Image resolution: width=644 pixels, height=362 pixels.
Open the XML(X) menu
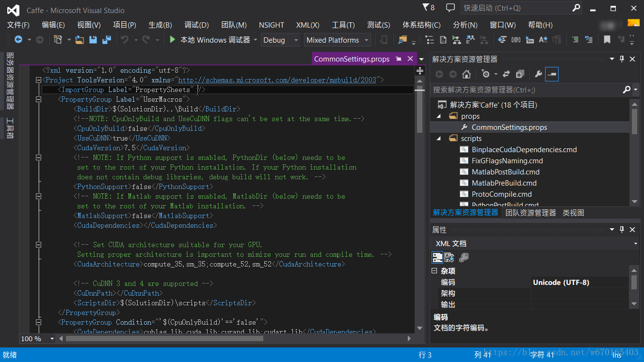(308, 25)
